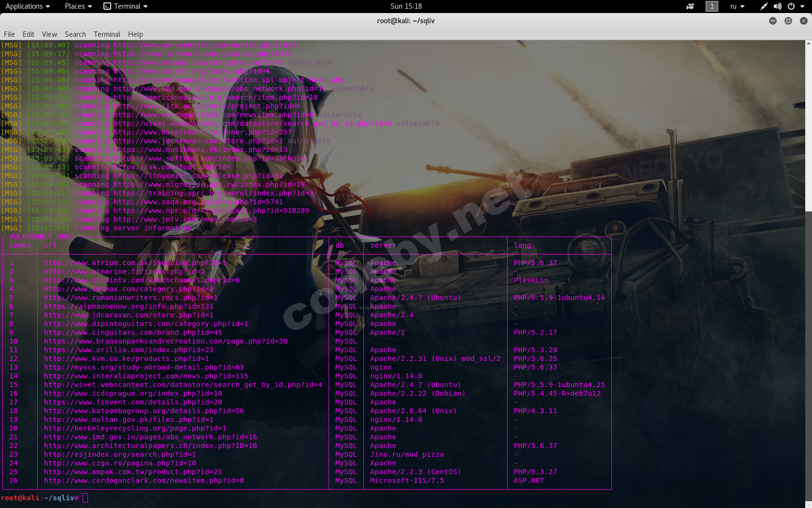Viewport: 812px width, 508px height.
Task: Close the root@kali terminal window
Action: 803,21
